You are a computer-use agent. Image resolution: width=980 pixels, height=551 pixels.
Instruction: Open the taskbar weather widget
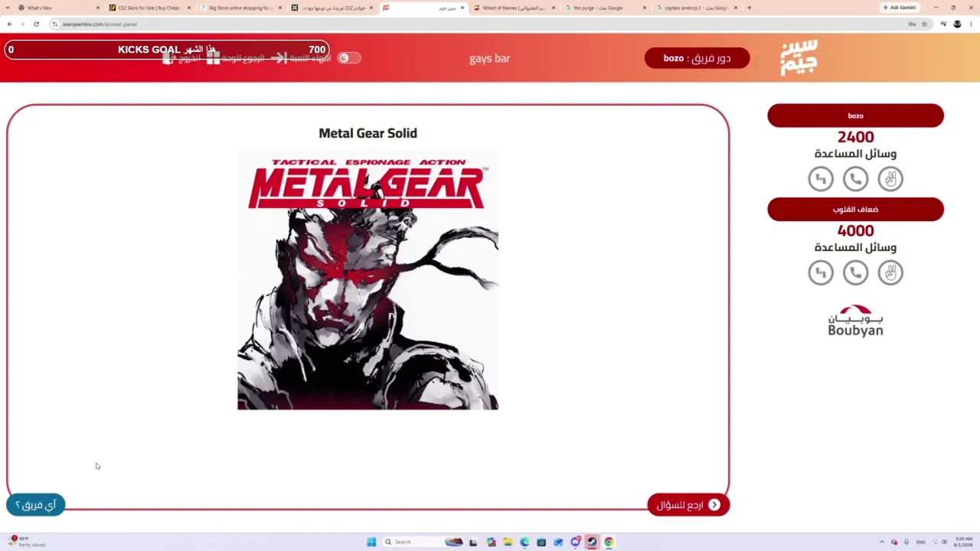tap(28, 542)
